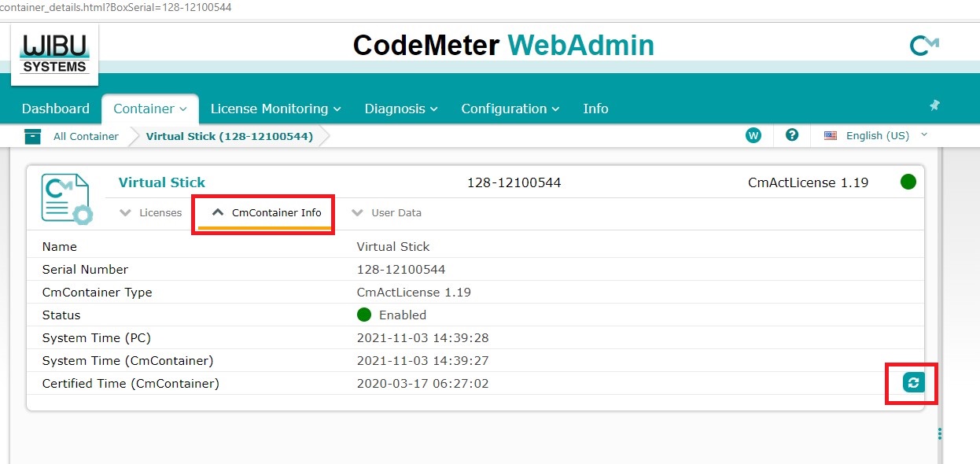Click CmActLicense 1.19 in card header

(x=809, y=182)
